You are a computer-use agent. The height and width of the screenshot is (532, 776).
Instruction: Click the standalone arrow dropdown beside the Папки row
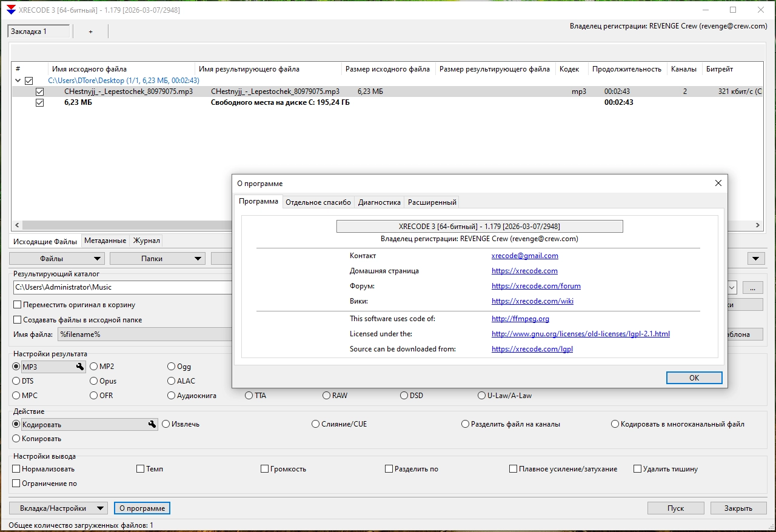[756, 259]
